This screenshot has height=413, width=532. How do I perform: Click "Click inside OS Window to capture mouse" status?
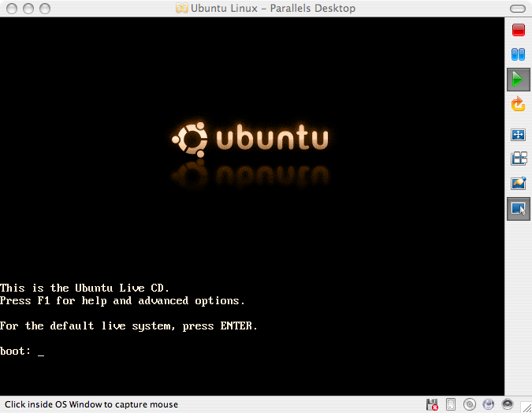(91, 404)
